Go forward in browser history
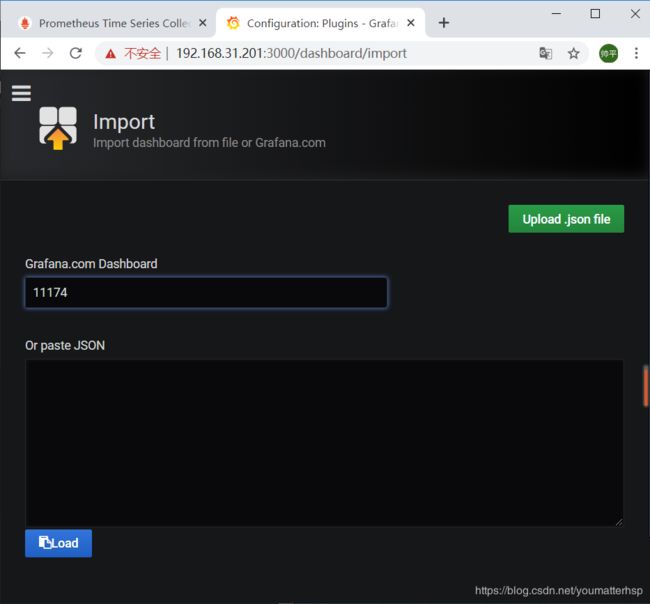This screenshot has width=650, height=604. click(x=48, y=53)
